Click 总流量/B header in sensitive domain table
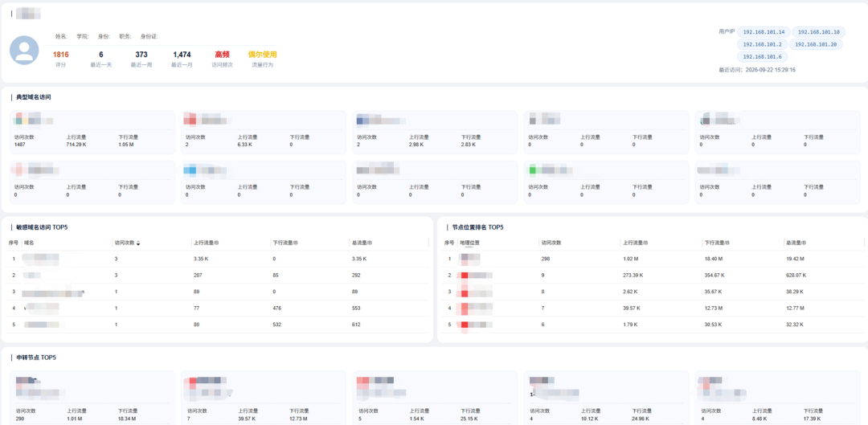The width and height of the screenshot is (868, 425). click(x=360, y=243)
